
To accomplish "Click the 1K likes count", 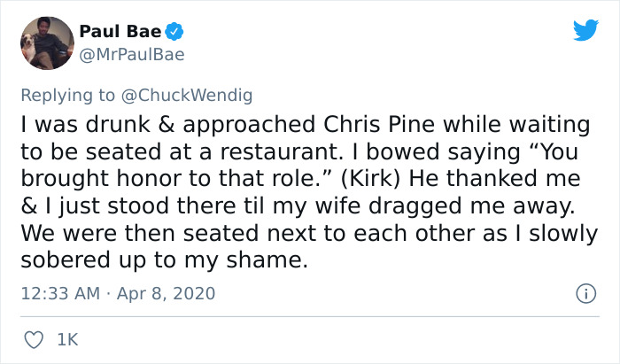I will pyautogui.click(x=67, y=340).
